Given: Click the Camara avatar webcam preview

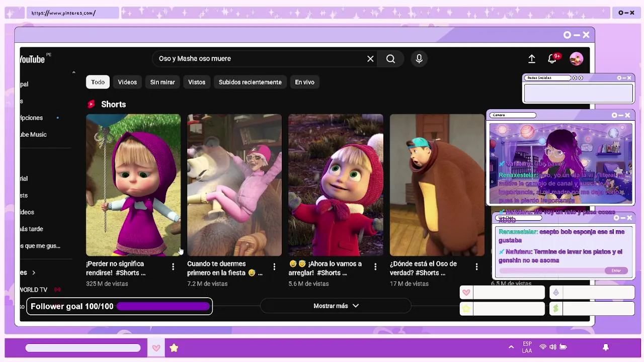Looking at the screenshot, I should point(561,163).
